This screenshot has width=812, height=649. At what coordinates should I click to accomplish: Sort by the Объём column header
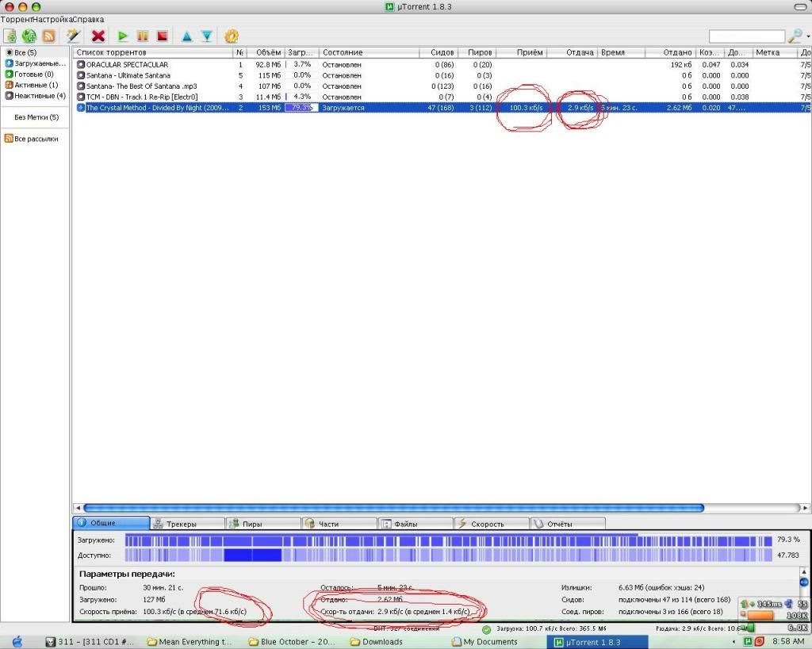[266, 52]
